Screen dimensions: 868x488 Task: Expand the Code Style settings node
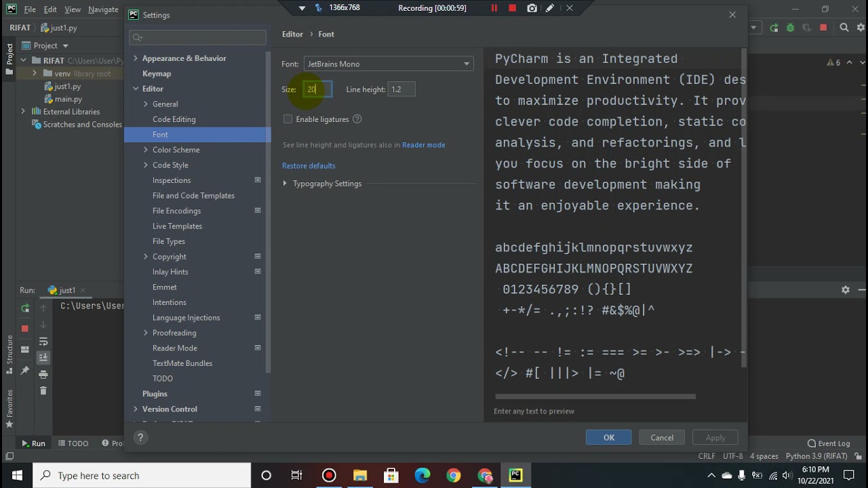pos(146,165)
